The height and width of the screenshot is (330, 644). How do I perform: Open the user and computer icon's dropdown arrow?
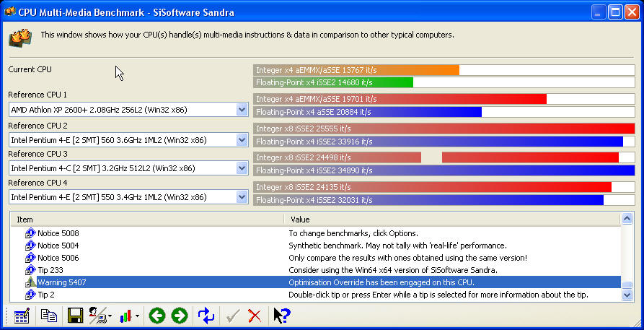(x=110, y=316)
